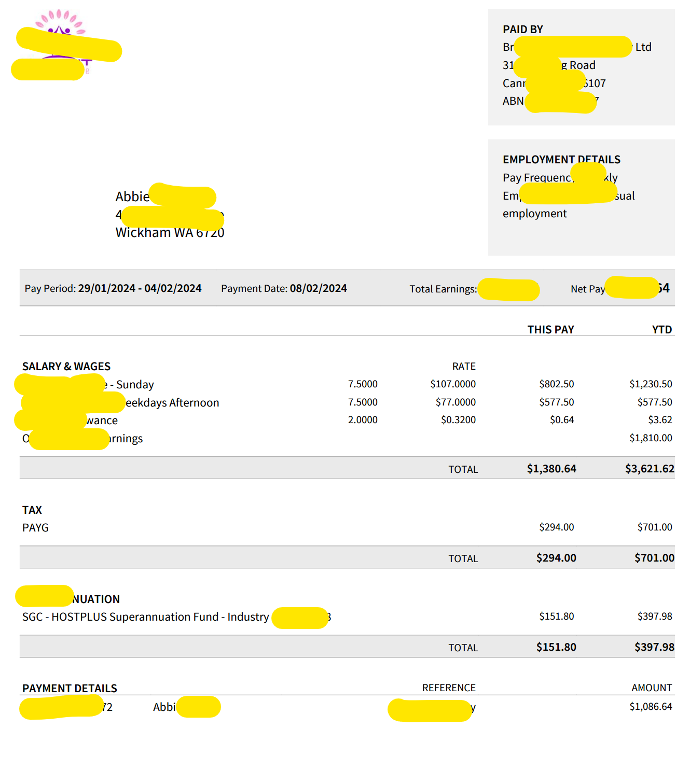Click the Wickham WA address line
This screenshot has height=784, width=690.
pos(170,233)
